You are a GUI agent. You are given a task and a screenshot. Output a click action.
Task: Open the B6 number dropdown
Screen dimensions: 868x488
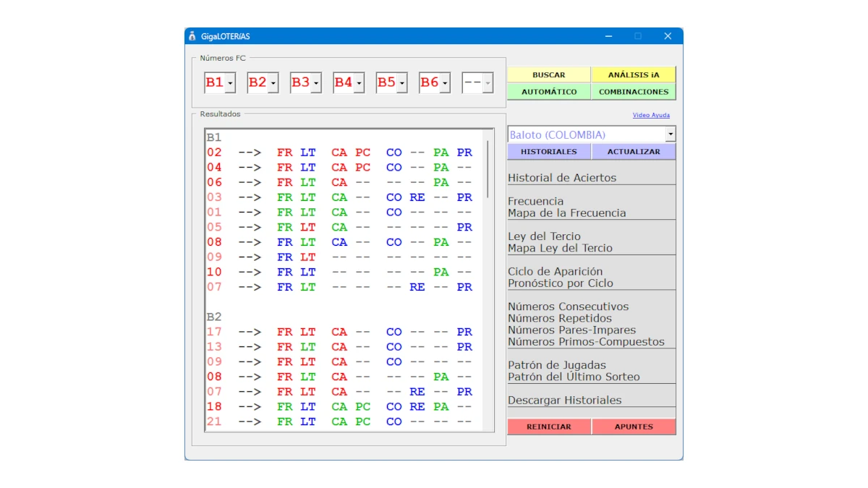[446, 82]
